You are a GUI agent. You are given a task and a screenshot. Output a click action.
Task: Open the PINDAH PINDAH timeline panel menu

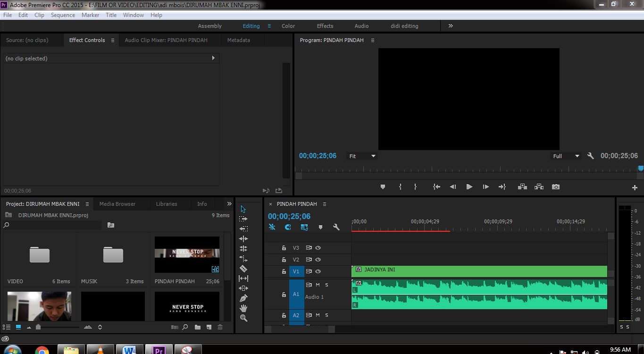pyautogui.click(x=325, y=204)
